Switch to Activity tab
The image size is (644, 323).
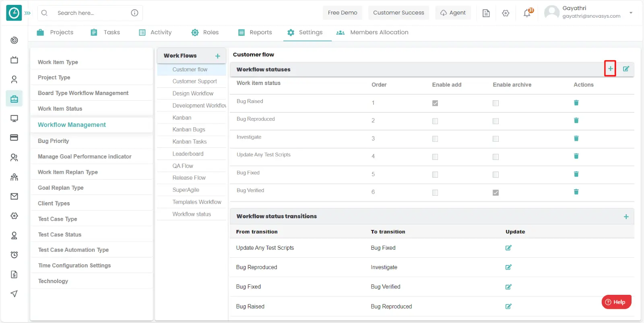pyautogui.click(x=155, y=33)
